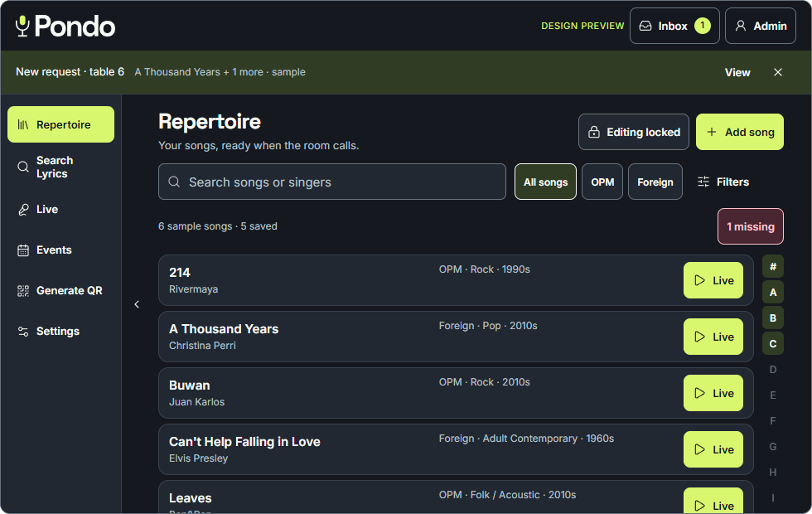This screenshot has width=812, height=514.
Task: Click the Live microphone icon in sidebar
Action: (23, 209)
